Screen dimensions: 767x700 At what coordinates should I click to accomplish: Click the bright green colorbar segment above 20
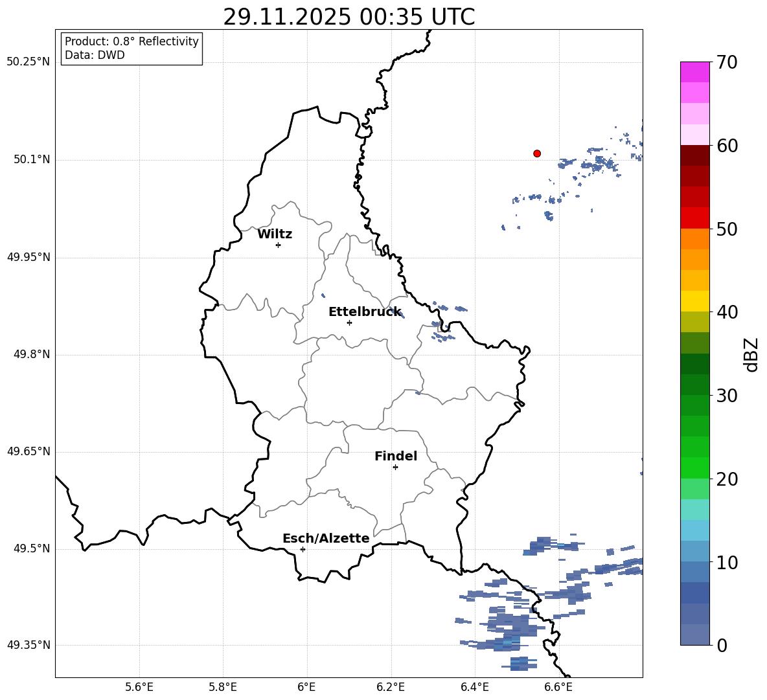point(694,468)
